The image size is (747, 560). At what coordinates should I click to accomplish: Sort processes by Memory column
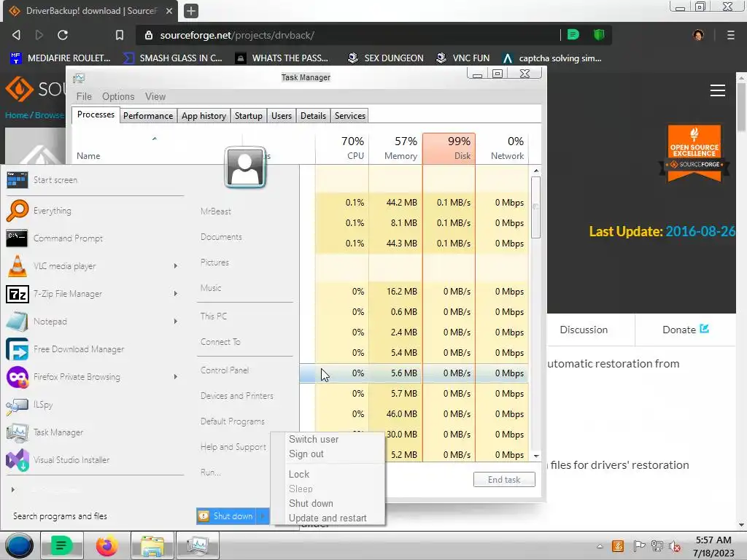point(395,148)
